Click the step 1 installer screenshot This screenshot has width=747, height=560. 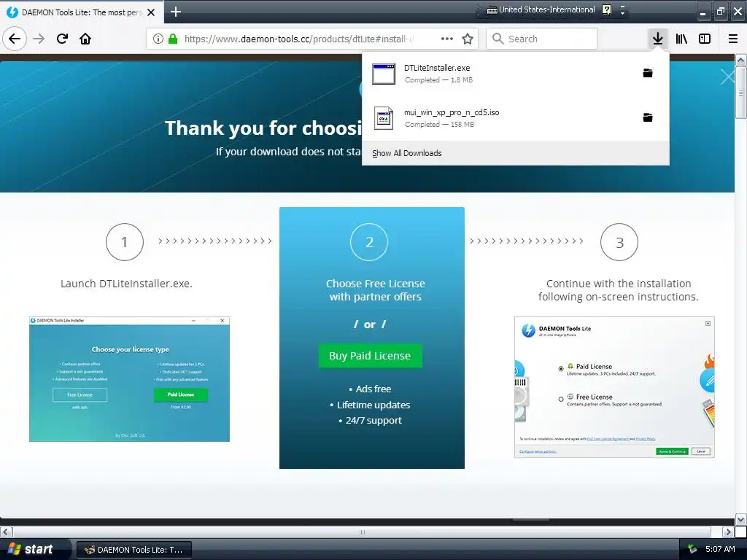pos(129,379)
